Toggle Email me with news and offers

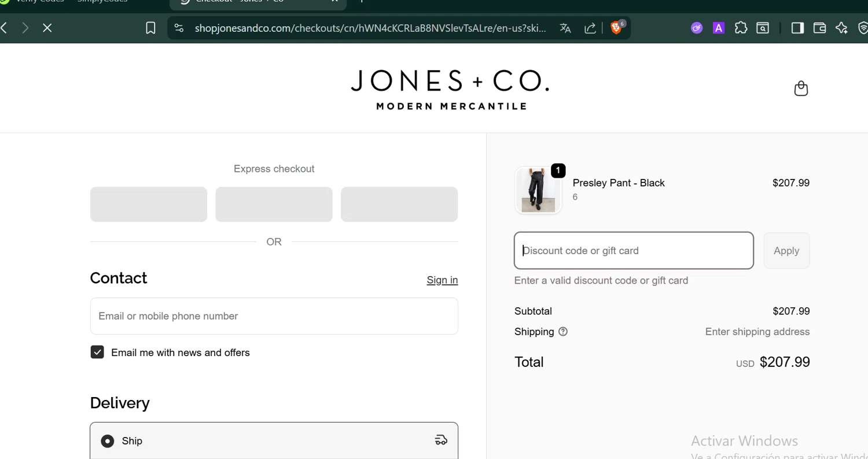pos(97,352)
